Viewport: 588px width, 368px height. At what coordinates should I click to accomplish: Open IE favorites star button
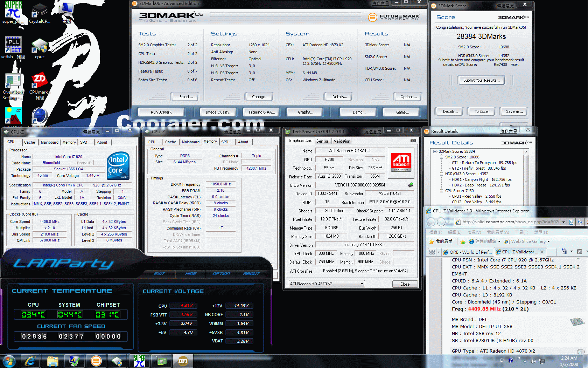tap(440, 241)
